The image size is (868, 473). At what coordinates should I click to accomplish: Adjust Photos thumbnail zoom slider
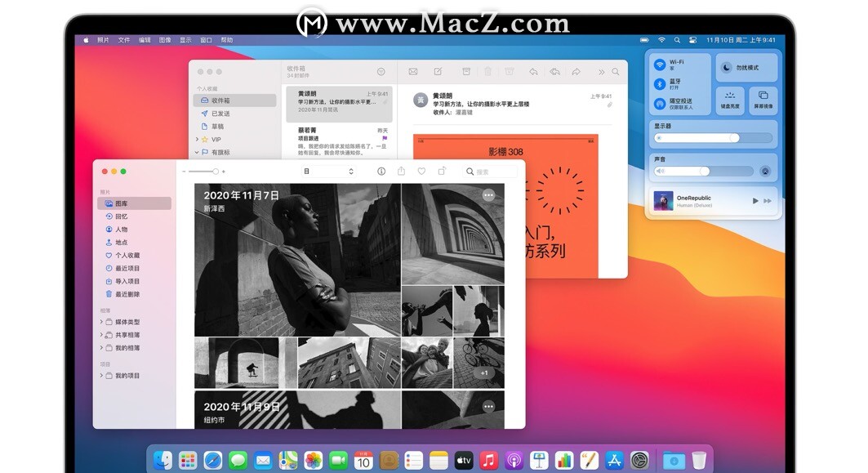203,172
